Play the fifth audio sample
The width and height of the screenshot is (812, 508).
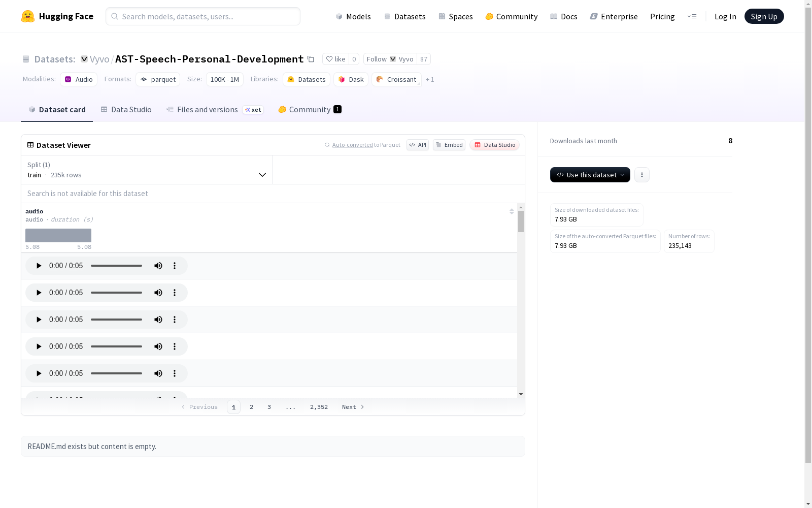39,373
